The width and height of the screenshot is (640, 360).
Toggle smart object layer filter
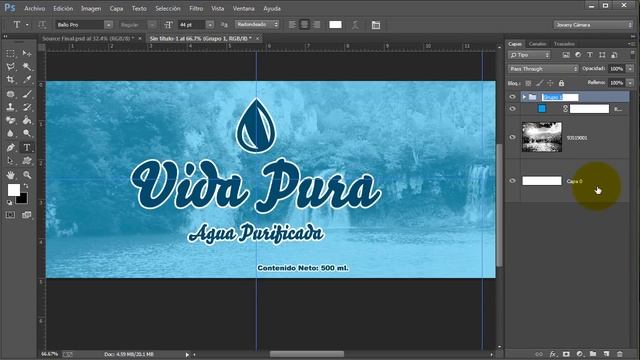pos(614,55)
